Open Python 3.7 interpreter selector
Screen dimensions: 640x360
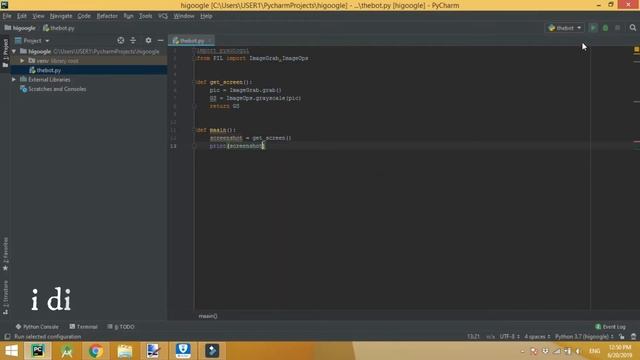(x=584, y=337)
